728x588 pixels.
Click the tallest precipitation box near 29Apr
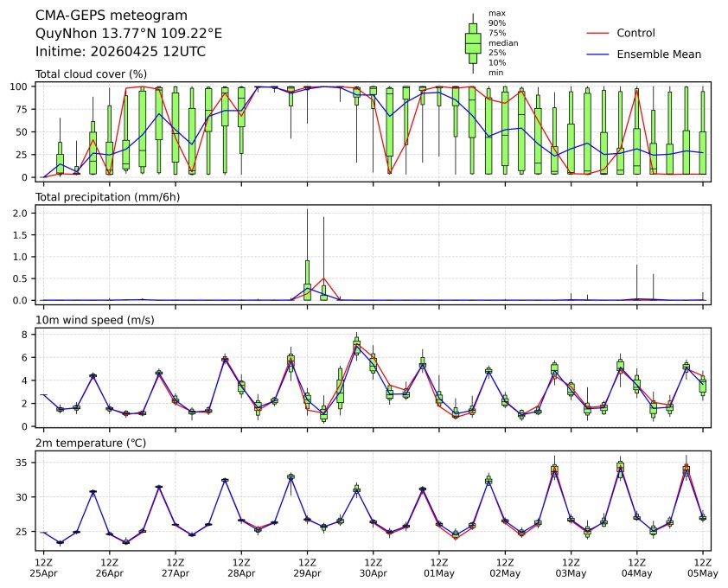[x=307, y=277]
